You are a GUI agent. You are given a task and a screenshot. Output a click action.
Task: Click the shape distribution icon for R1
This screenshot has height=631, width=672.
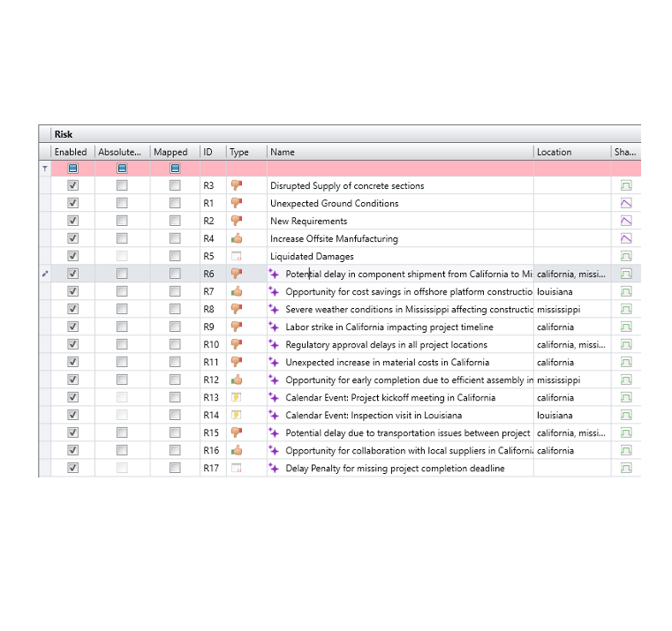tap(626, 203)
